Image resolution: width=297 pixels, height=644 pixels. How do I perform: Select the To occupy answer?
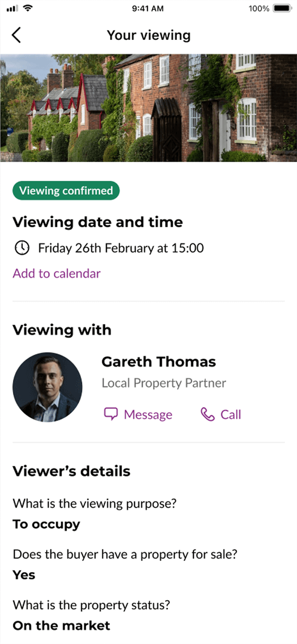(x=46, y=524)
